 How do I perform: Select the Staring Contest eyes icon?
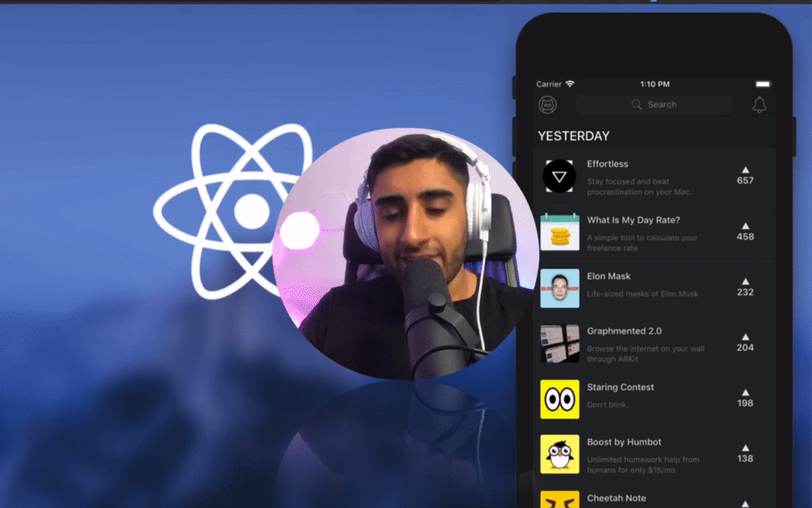(x=560, y=399)
